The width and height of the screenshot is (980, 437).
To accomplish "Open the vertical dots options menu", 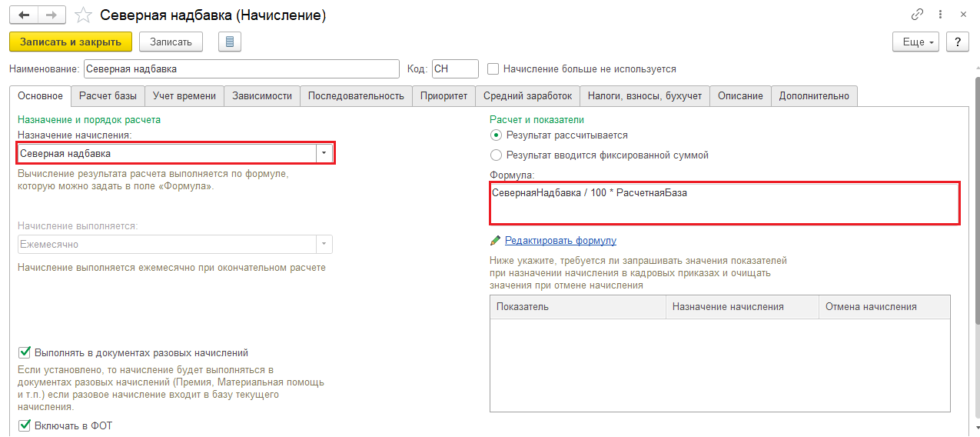I will 940,15.
